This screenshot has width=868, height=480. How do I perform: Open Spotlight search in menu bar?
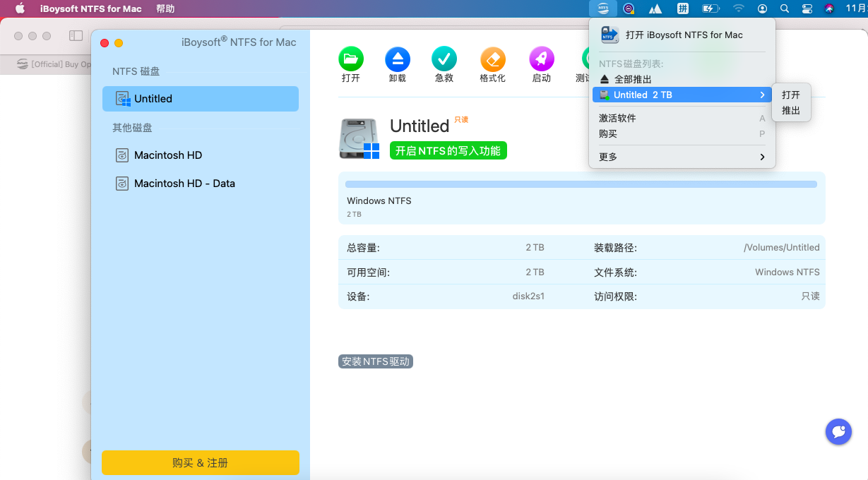pyautogui.click(x=784, y=8)
